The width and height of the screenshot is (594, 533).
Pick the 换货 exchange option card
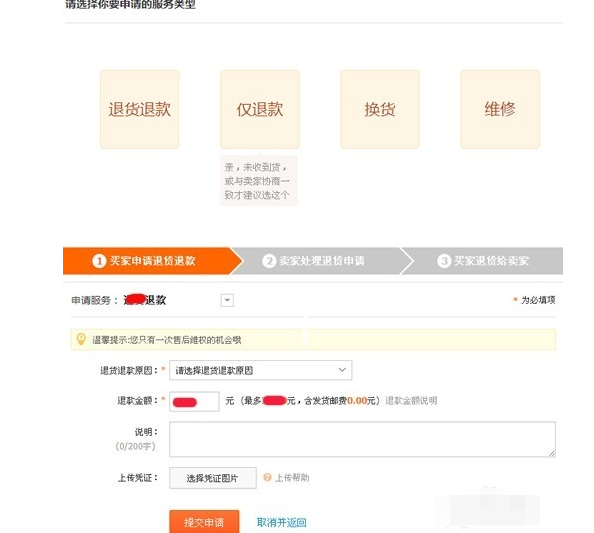[x=380, y=109]
